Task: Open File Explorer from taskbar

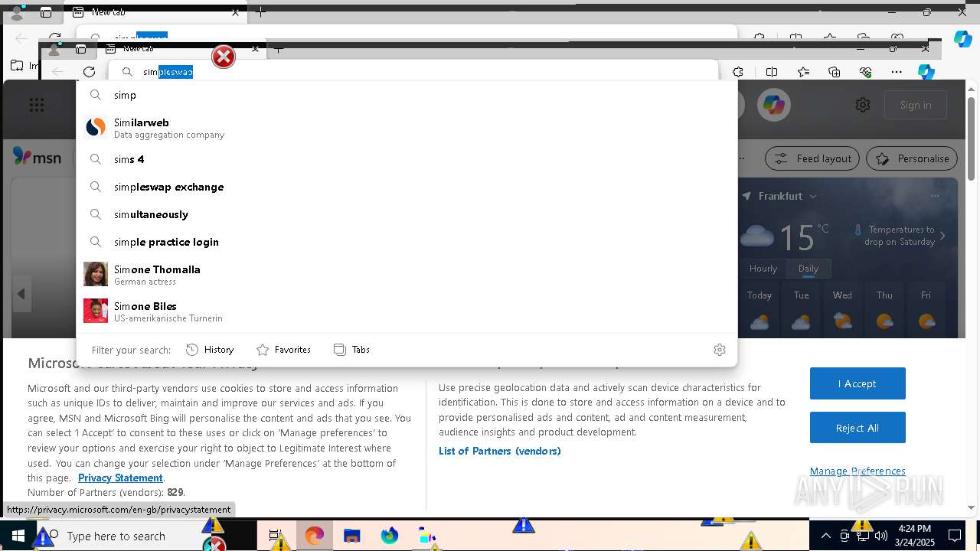Action: click(x=351, y=536)
